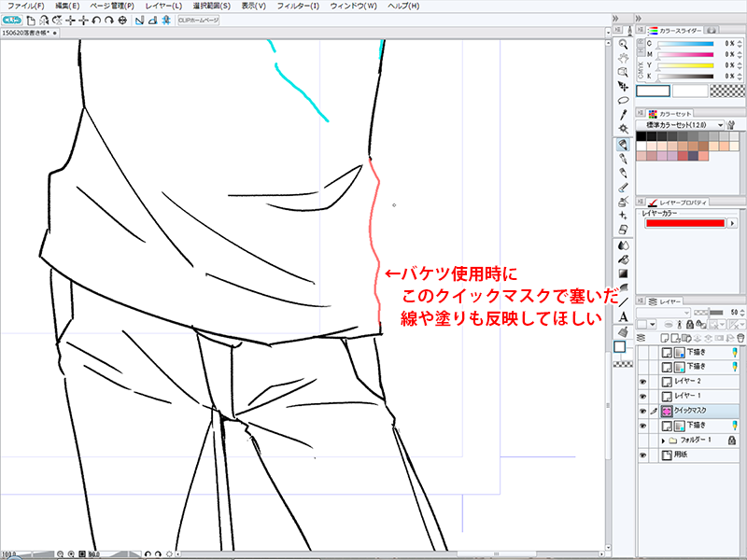Open the 標準カラーセット dropdown
This screenshot has height=560, width=747.
(680, 124)
